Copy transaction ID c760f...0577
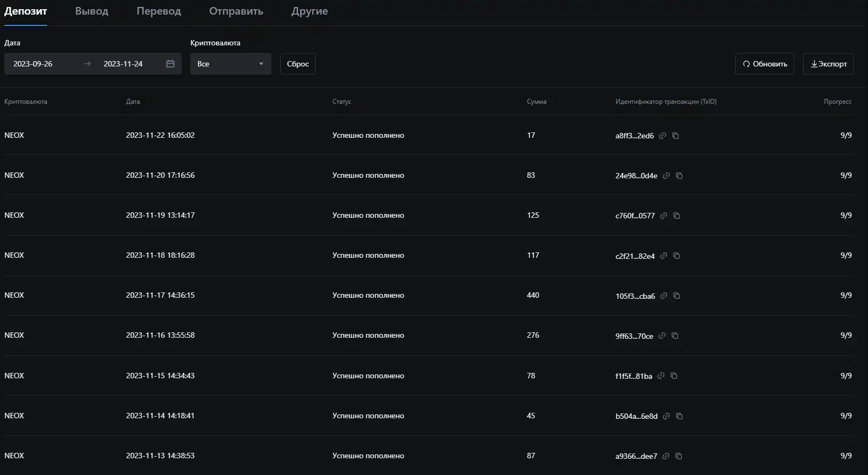Viewport: 868px width, 475px height. pos(677,216)
